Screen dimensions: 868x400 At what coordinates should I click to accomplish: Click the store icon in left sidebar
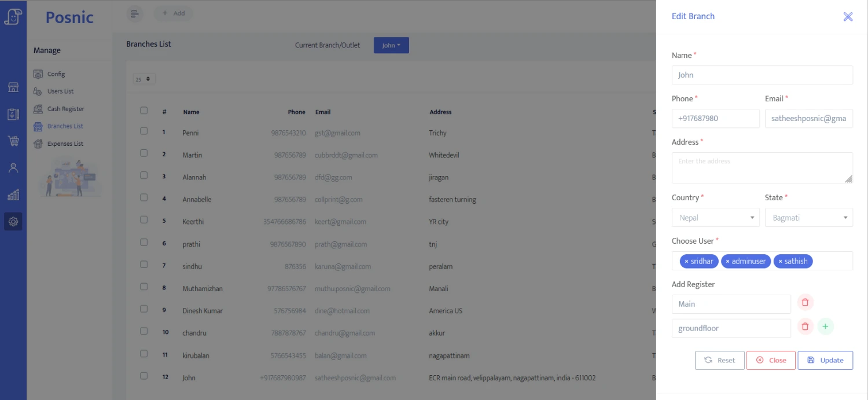click(13, 87)
